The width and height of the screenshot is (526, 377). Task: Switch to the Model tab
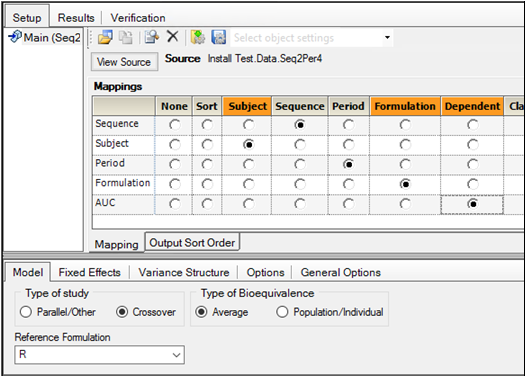28,272
